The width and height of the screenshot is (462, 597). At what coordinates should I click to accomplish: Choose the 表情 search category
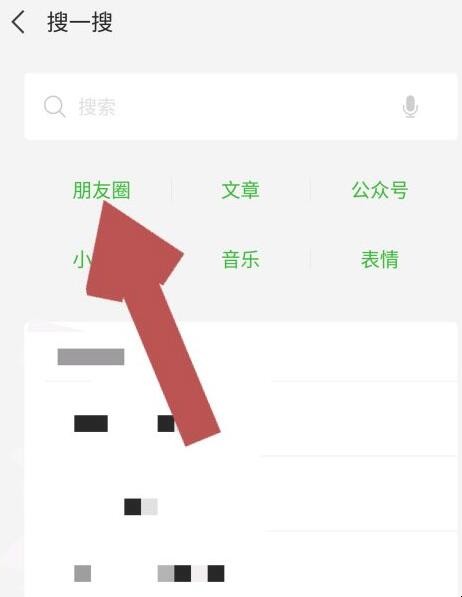380,259
